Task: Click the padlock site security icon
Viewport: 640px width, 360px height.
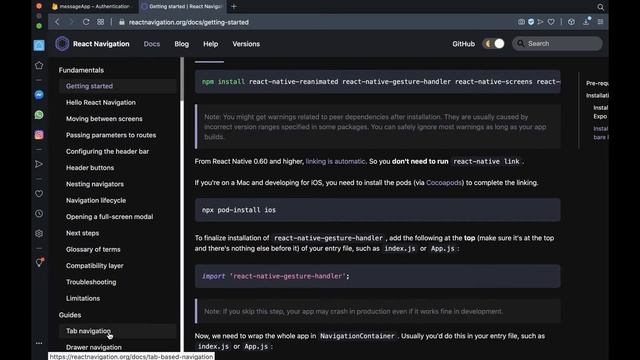Action: point(122,22)
